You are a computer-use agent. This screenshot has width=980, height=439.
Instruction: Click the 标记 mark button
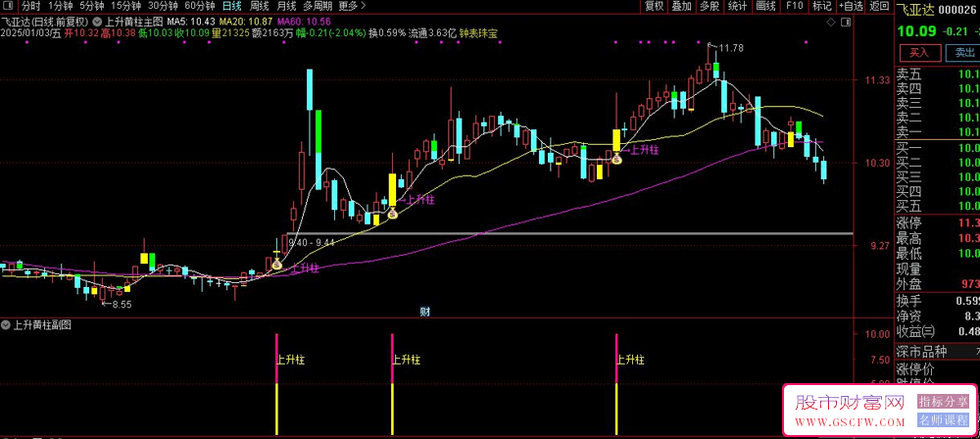(822, 7)
